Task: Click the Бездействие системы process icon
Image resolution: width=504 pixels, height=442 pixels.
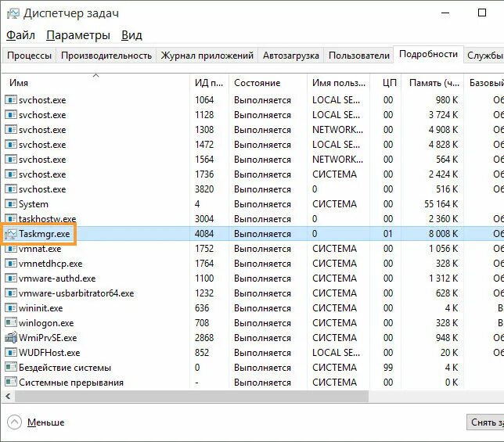Action: coord(11,368)
